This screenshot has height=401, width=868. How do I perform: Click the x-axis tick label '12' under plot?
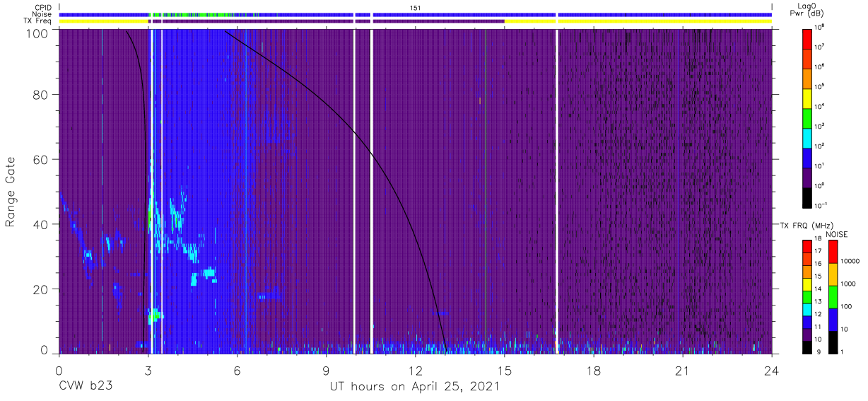coord(415,369)
